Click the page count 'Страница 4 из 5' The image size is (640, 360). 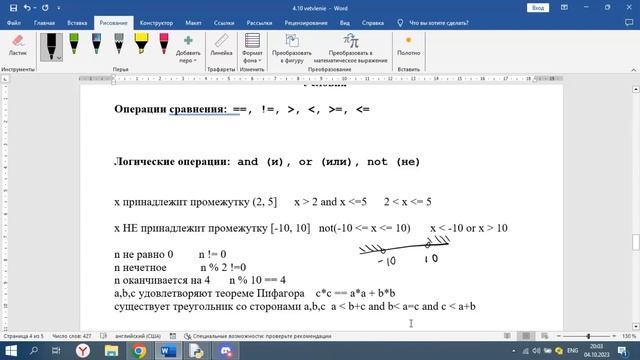(23, 336)
